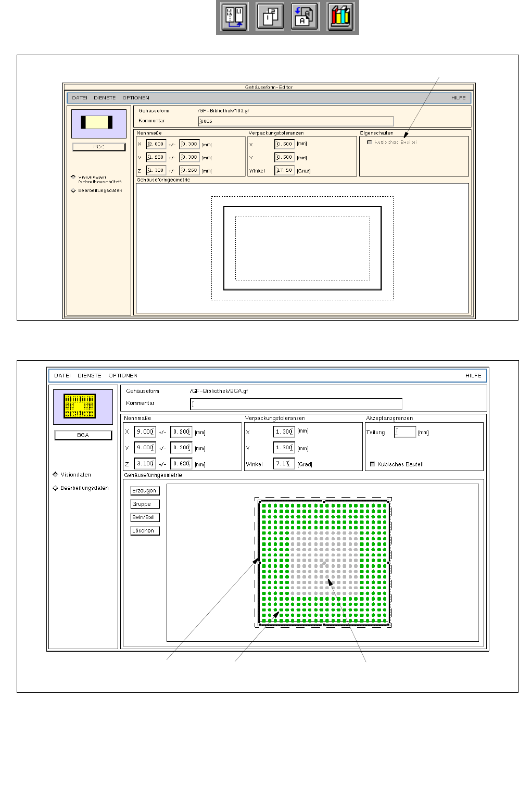
Task: Select Visiondaten radio in the BGA.gf window
Action: tap(55, 475)
